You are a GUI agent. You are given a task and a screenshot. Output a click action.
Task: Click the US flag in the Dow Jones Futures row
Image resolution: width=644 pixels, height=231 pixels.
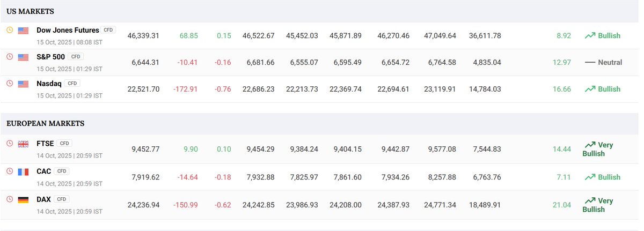click(23, 31)
